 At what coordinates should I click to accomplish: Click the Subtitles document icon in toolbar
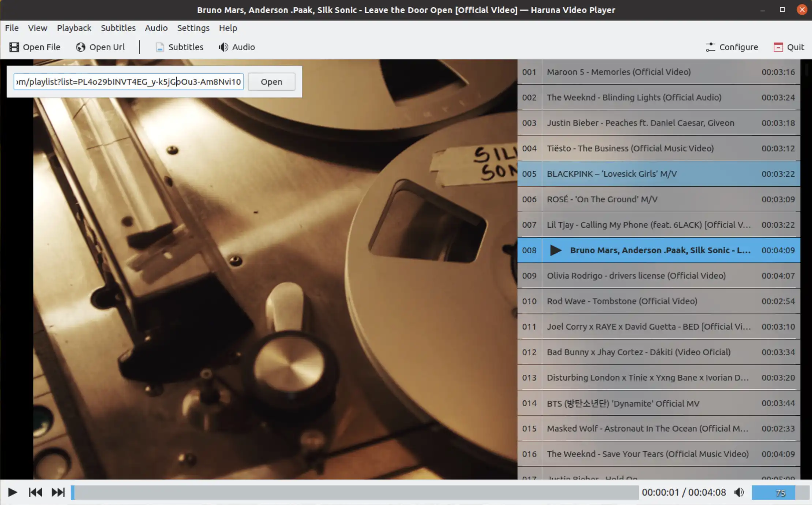[x=159, y=47]
